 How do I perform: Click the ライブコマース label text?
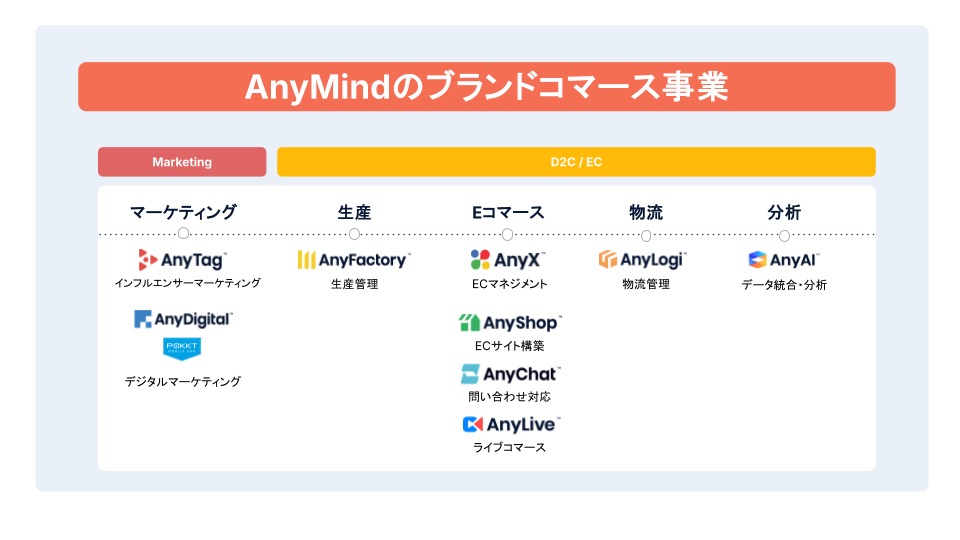tap(510, 447)
